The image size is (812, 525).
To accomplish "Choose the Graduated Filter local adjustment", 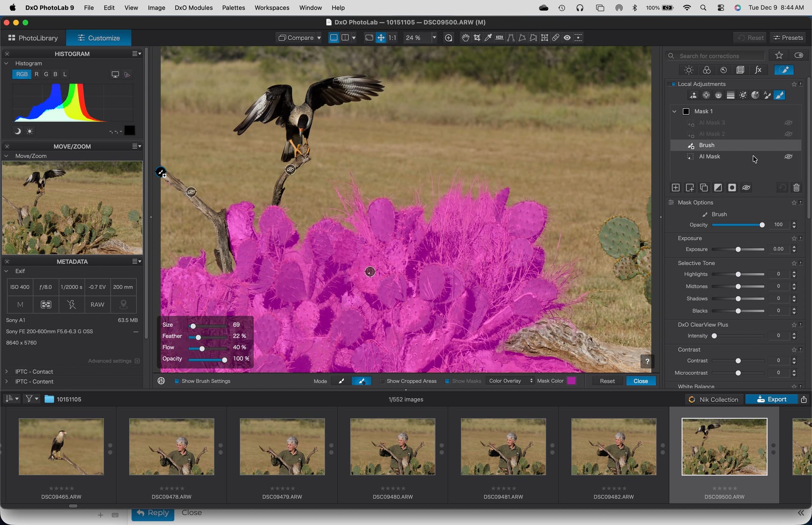I will (x=730, y=96).
